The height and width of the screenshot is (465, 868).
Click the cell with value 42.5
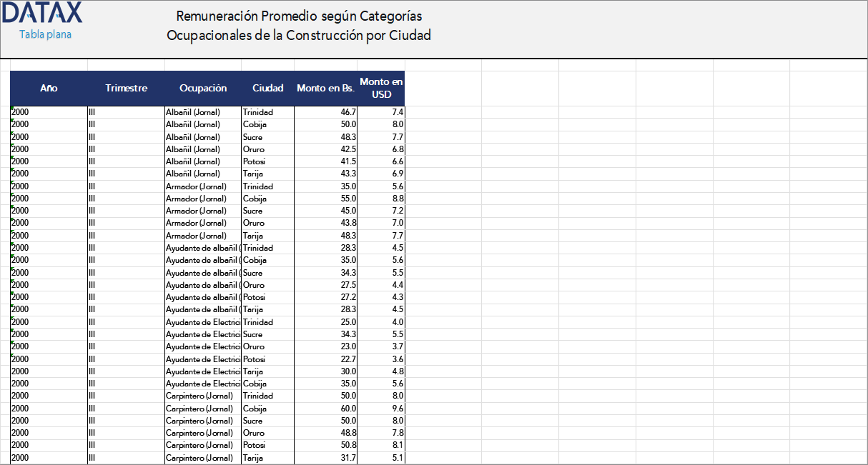[326, 149]
